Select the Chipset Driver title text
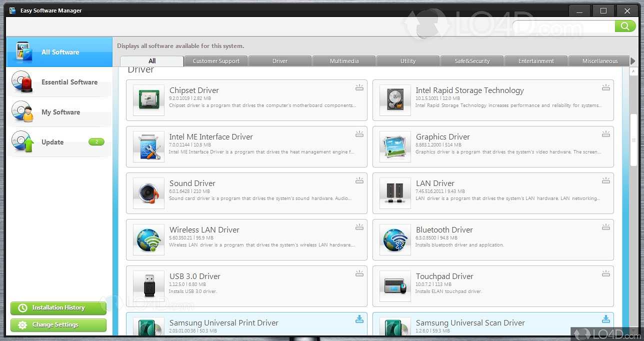 click(x=194, y=90)
